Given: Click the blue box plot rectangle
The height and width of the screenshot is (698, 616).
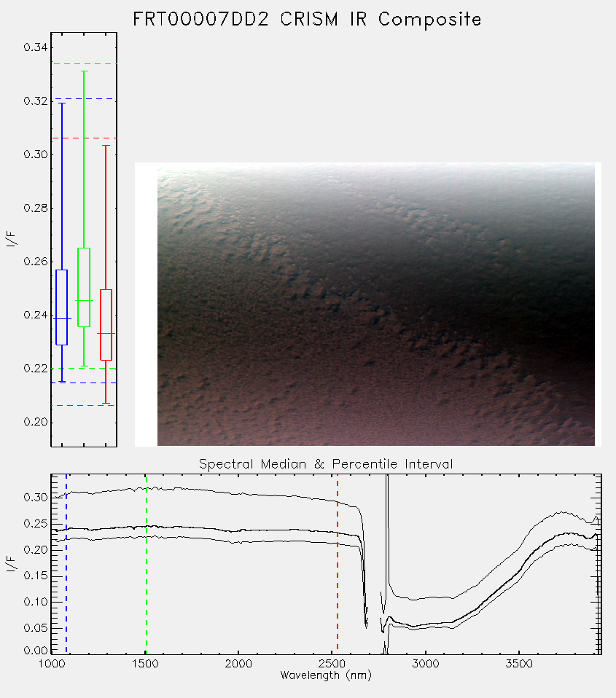Looking at the screenshot, I should coord(61,307).
